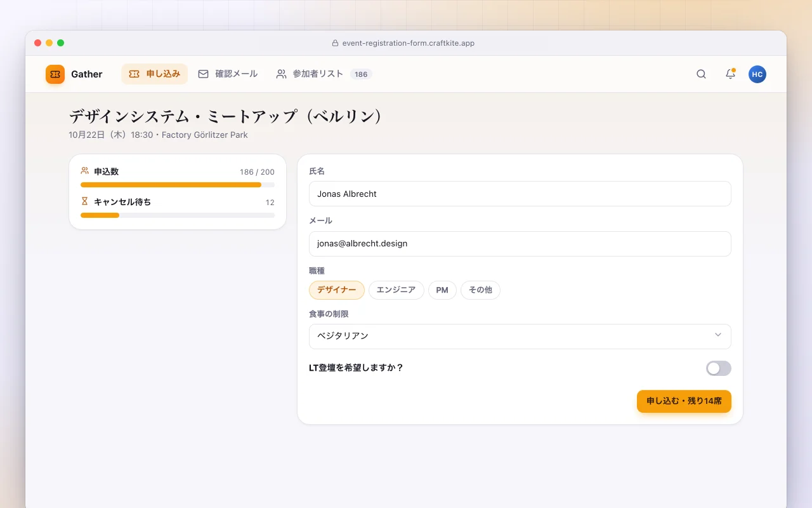Select the エンジニア job chip
Viewport: 812px width, 508px height.
point(396,290)
